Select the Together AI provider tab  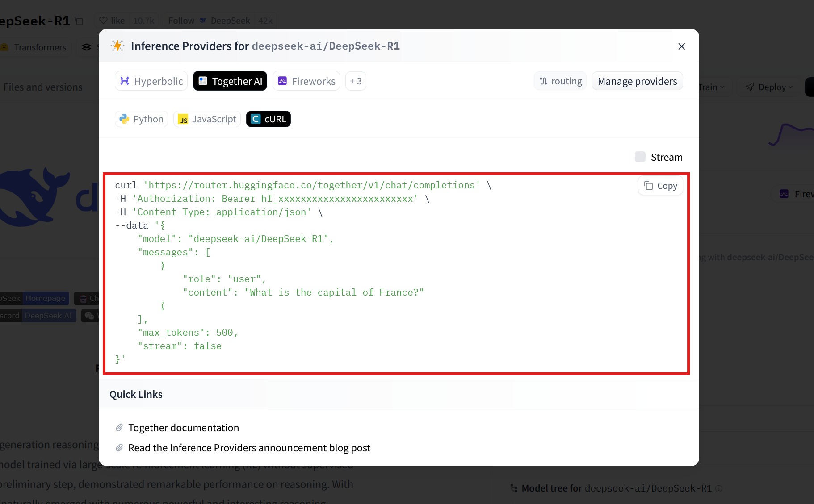point(230,81)
